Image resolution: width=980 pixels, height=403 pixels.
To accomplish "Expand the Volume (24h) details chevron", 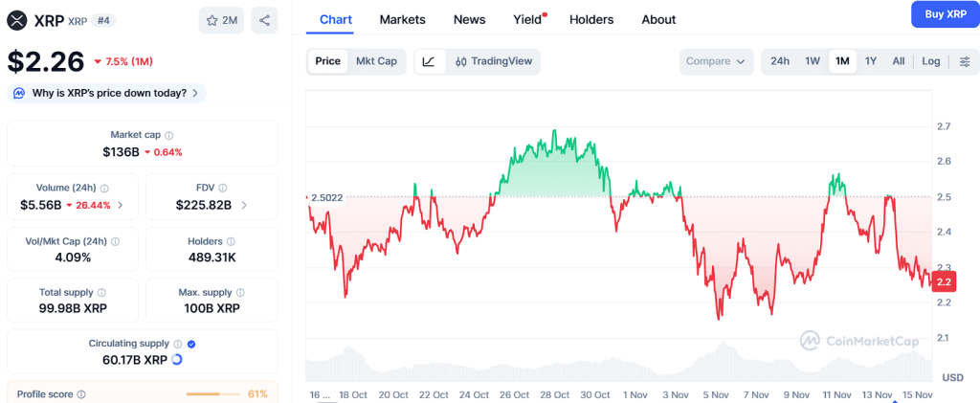I will (120, 205).
